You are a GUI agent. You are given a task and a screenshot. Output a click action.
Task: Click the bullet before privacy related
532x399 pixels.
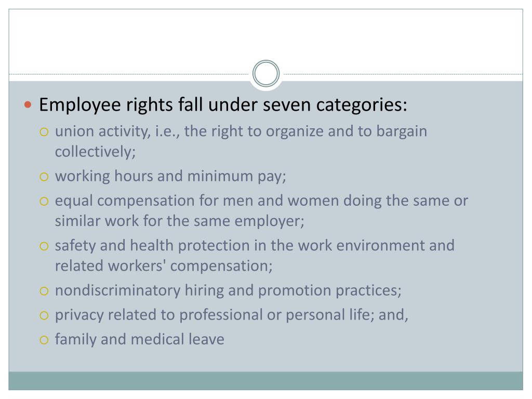click(44, 315)
